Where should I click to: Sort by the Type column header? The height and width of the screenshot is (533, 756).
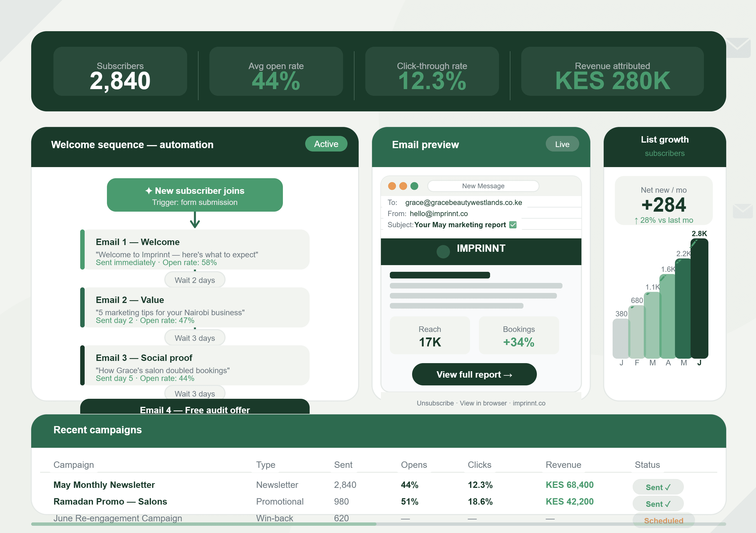(x=266, y=464)
